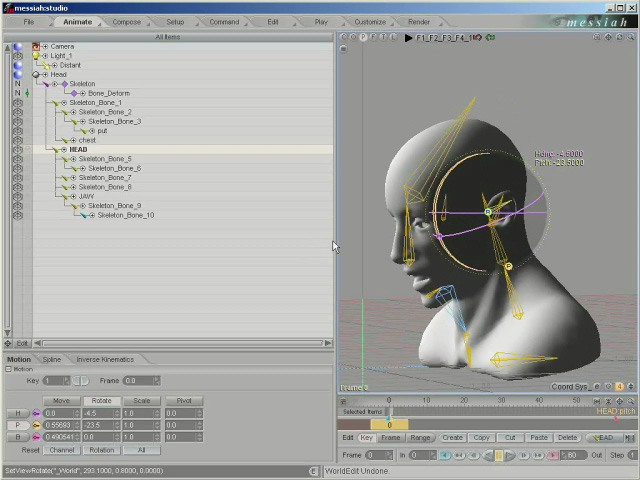The height and width of the screenshot is (480, 640).
Task: Click the timeline zoom magnifier icon
Action: (631, 401)
